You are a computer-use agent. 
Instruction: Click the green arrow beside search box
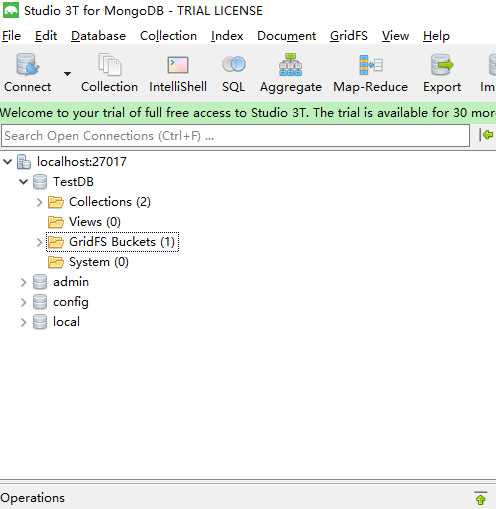click(487, 135)
